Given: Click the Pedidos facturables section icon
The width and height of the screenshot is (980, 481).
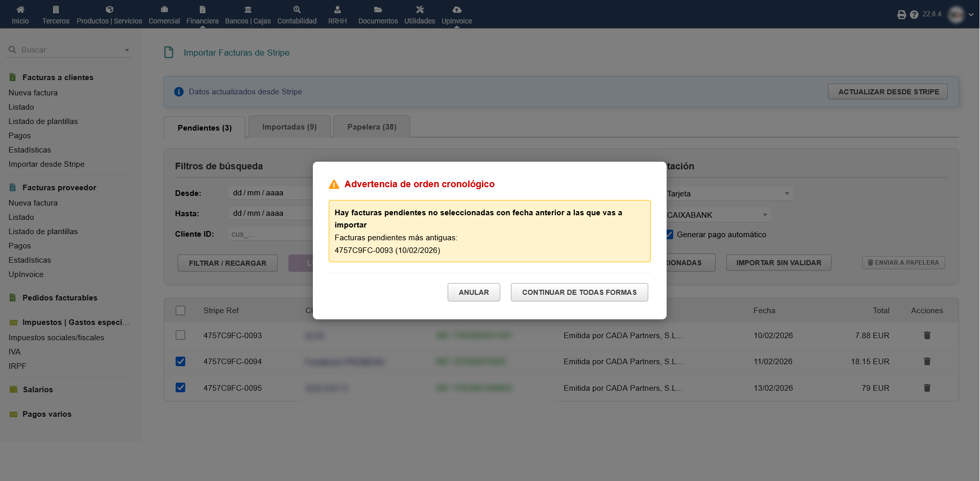Looking at the screenshot, I should coord(13,298).
